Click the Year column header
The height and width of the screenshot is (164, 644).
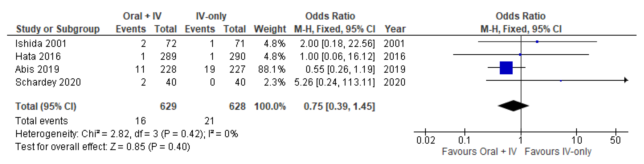tap(395, 29)
